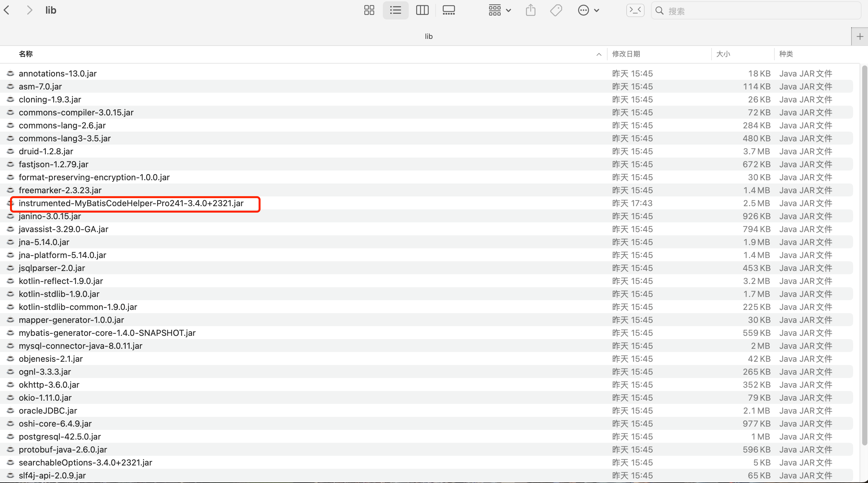Sort files by 大小 column header

pos(723,54)
